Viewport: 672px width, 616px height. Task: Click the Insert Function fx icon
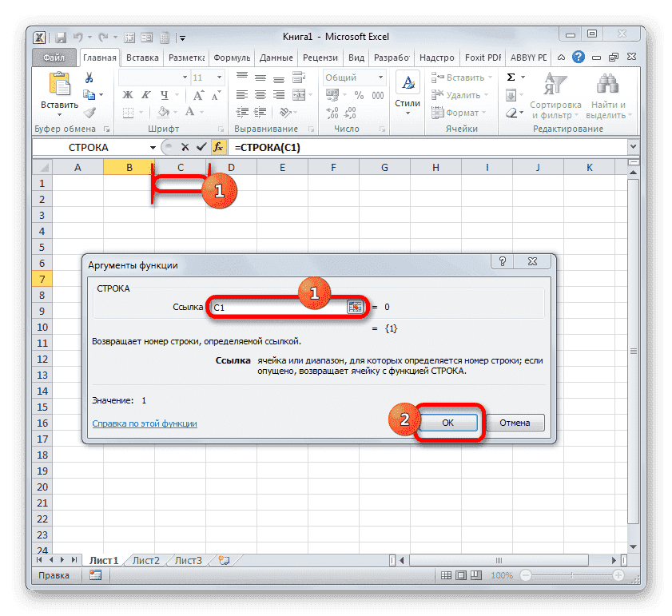point(217,147)
